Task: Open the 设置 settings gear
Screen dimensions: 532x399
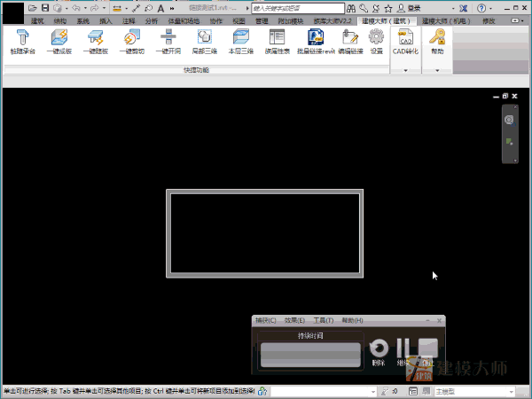Action: [x=376, y=42]
